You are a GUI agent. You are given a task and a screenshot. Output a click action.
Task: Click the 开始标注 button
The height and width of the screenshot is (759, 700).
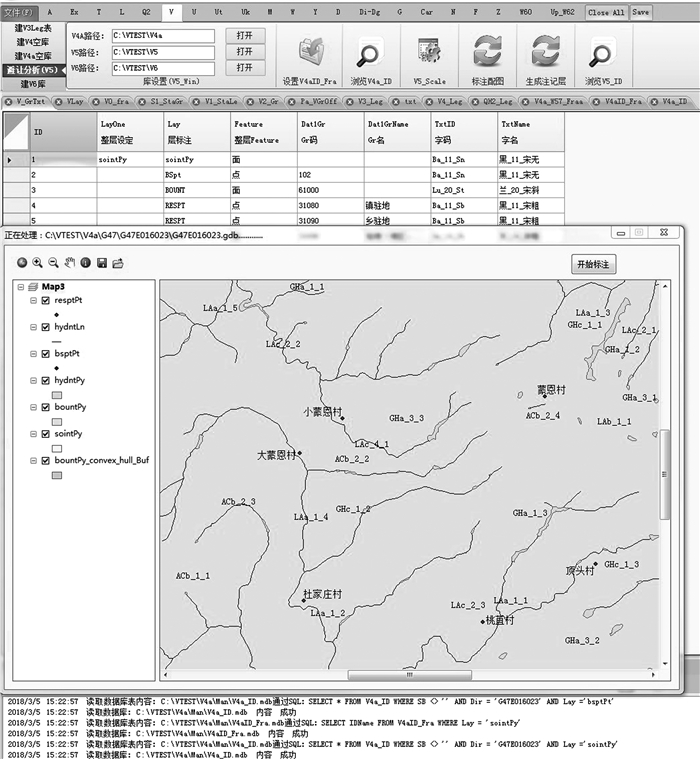[x=594, y=264]
